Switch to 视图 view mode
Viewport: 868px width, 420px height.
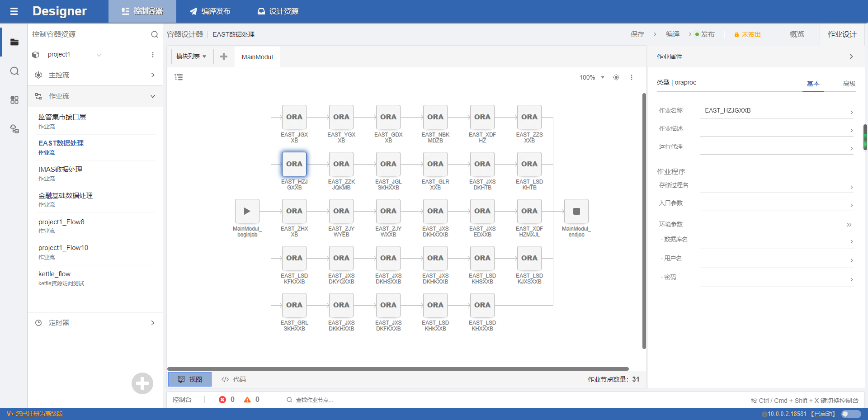point(190,379)
